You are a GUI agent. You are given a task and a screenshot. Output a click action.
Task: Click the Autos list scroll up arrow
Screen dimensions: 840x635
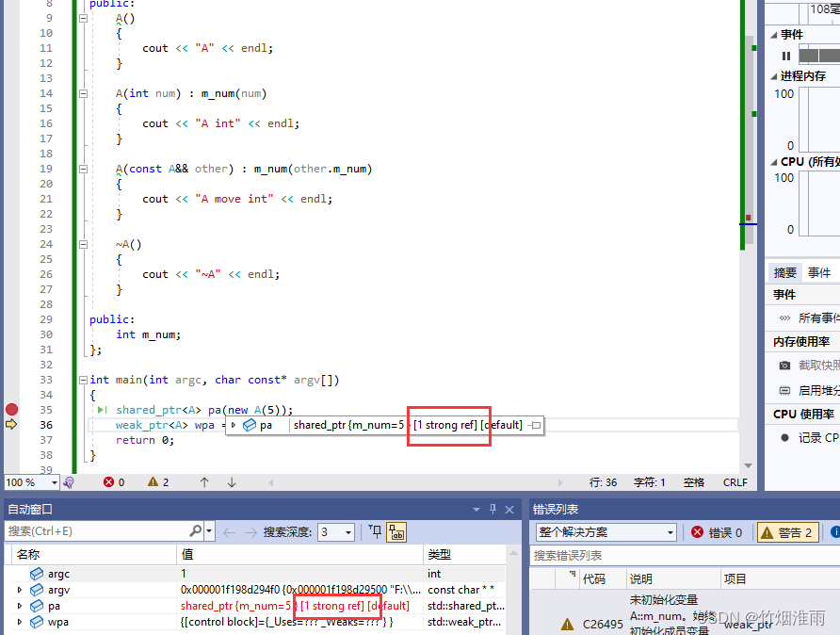click(x=513, y=553)
